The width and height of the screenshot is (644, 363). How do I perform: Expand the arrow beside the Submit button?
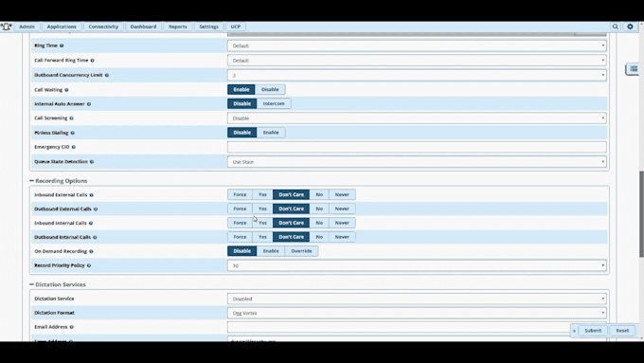tap(574, 331)
